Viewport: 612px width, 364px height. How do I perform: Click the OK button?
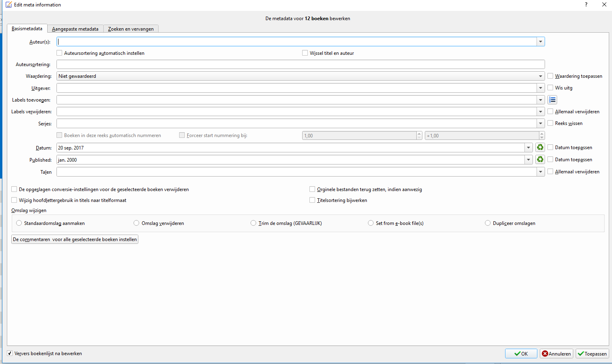click(521, 354)
